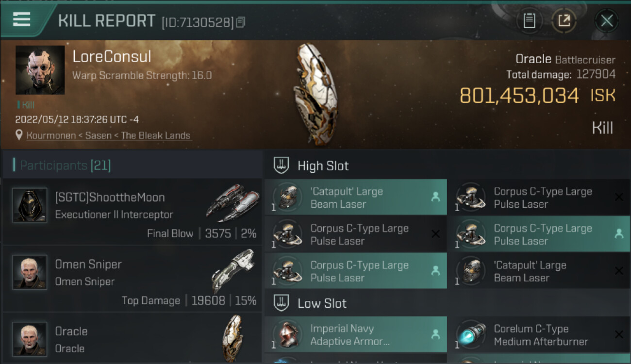Open the clipboard report icon

tap(529, 20)
